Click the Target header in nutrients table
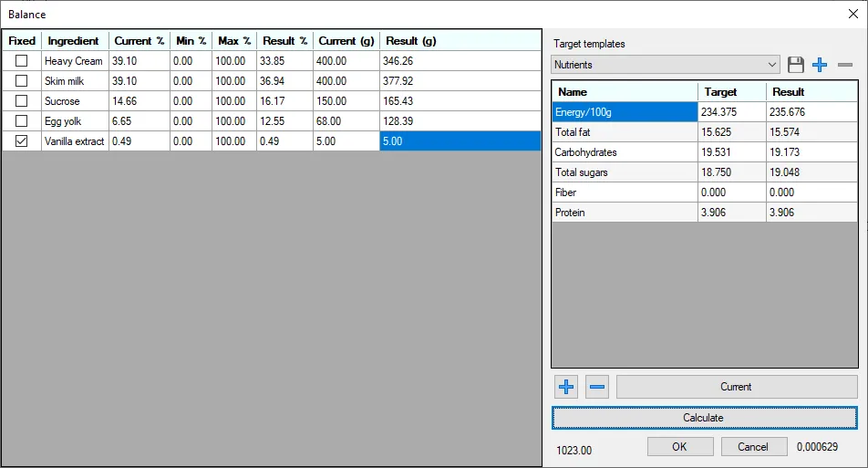 pos(732,92)
